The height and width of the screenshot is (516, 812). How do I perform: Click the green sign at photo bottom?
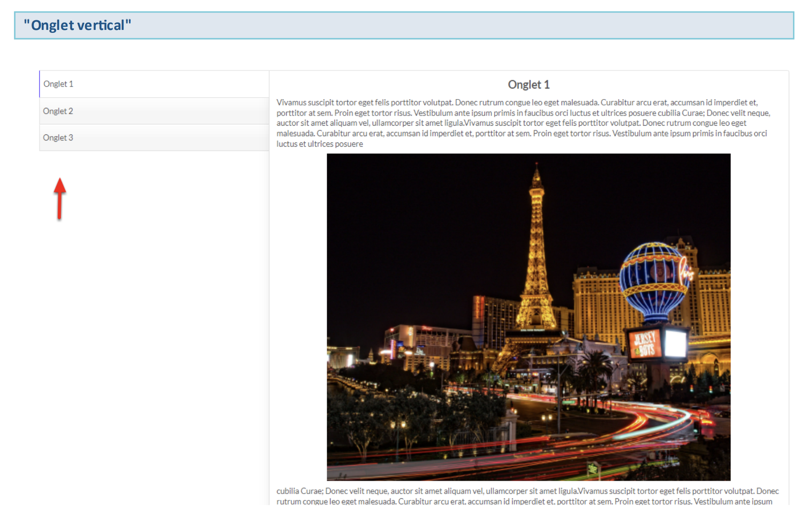pyautogui.click(x=593, y=468)
